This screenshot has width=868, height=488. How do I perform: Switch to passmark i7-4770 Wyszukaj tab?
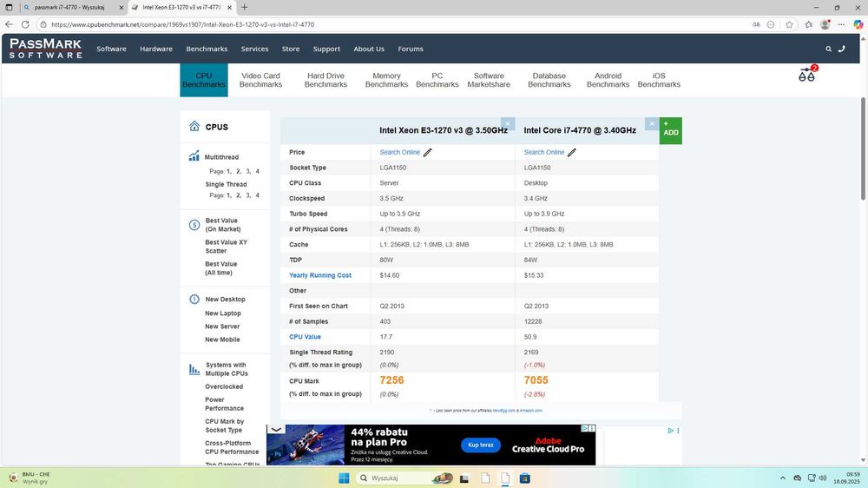tap(70, 7)
